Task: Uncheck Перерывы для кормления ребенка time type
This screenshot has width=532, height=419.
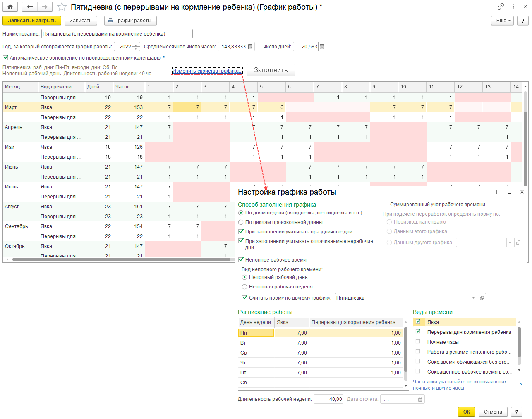Action: click(x=418, y=331)
